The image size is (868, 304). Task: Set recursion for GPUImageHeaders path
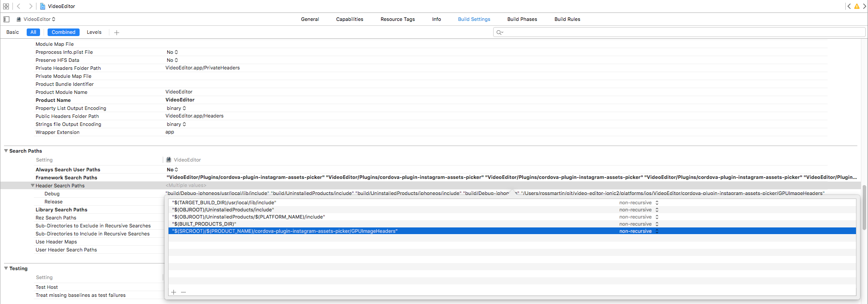click(639, 231)
